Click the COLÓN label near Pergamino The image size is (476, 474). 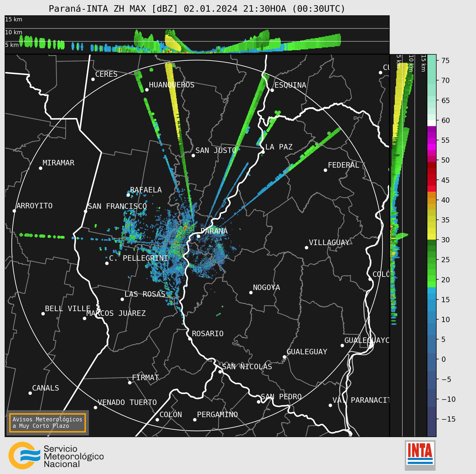pos(171,414)
